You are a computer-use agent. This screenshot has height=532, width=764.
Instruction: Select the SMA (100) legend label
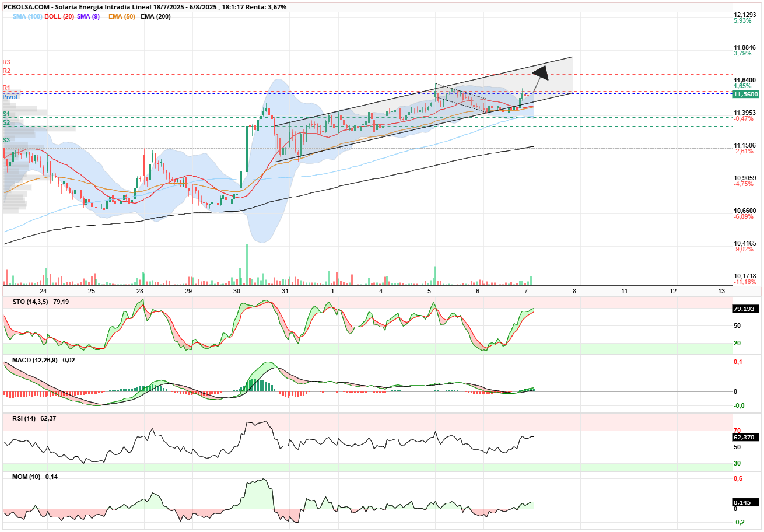tap(27, 16)
